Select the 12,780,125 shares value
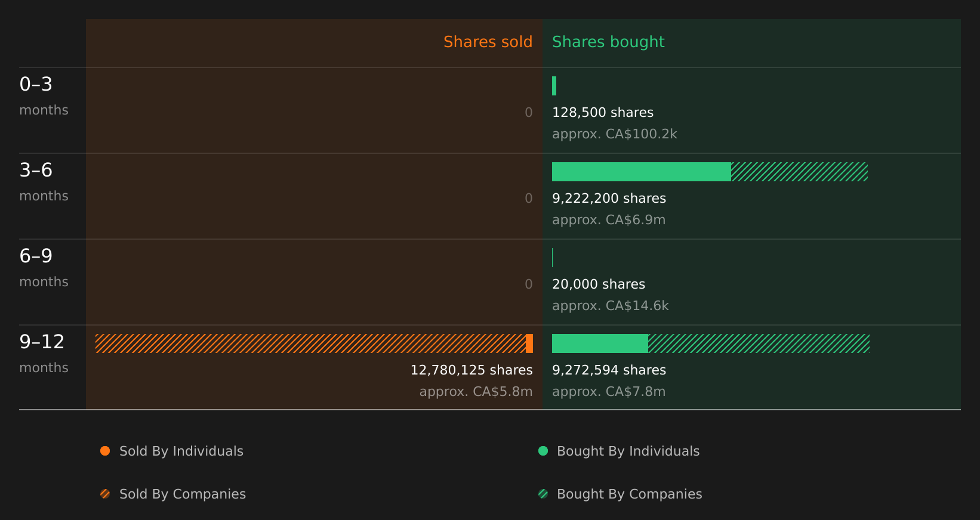Viewport: 980px width, 520px height. pyautogui.click(x=471, y=370)
